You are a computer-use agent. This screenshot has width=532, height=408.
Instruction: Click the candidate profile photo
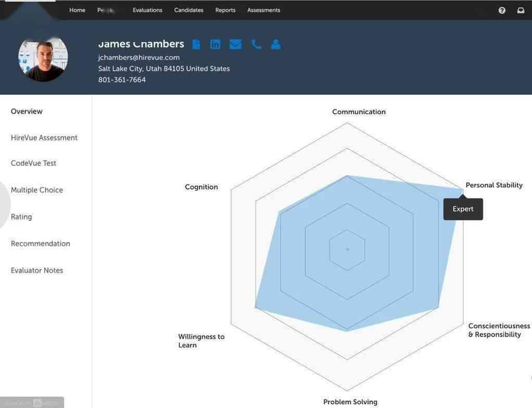43,59
